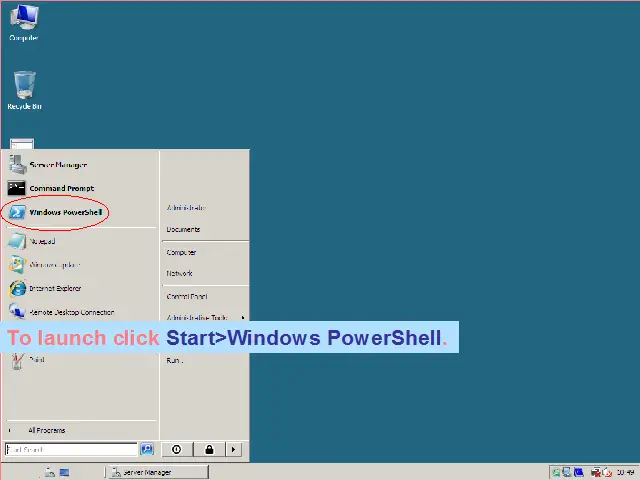This screenshot has height=480, width=640.
Task: Click the Start Search input field
Action: [x=71, y=449]
